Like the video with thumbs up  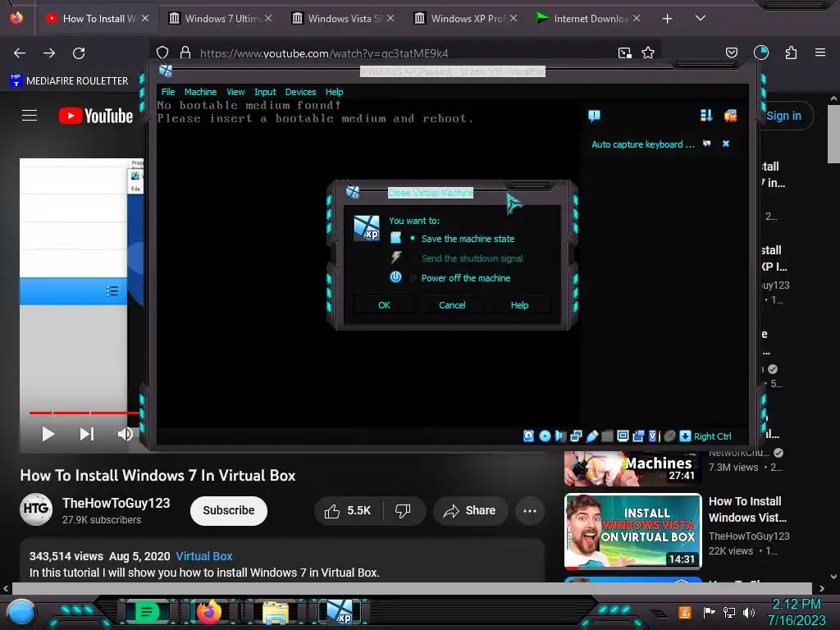point(347,510)
